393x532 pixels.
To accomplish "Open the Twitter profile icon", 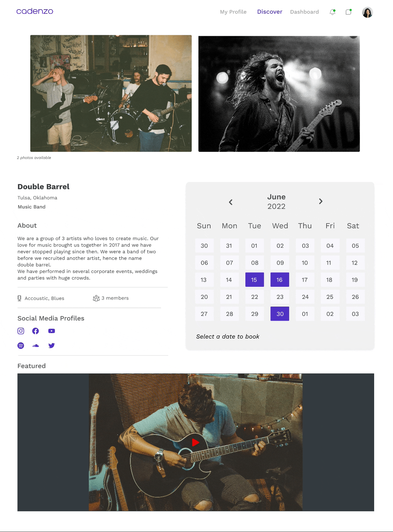I will (51, 346).
